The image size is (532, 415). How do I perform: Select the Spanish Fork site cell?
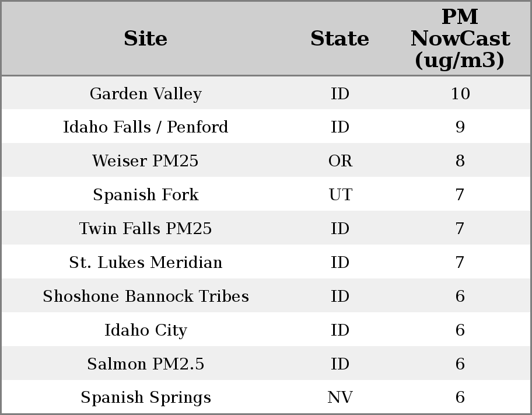[146, 195]
